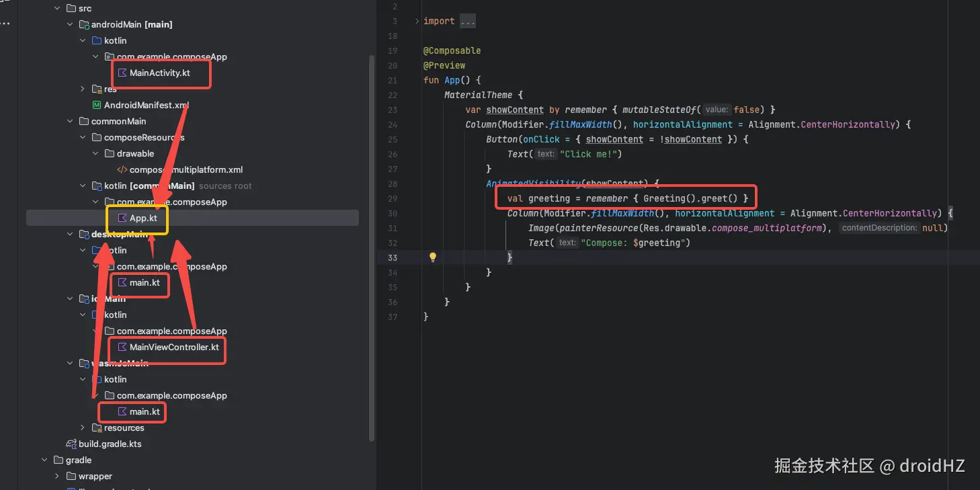This screenshot has height=490, width=980.
Task: Click the Gradle script icon of build.gradle.kts
Action: (71, 444)
